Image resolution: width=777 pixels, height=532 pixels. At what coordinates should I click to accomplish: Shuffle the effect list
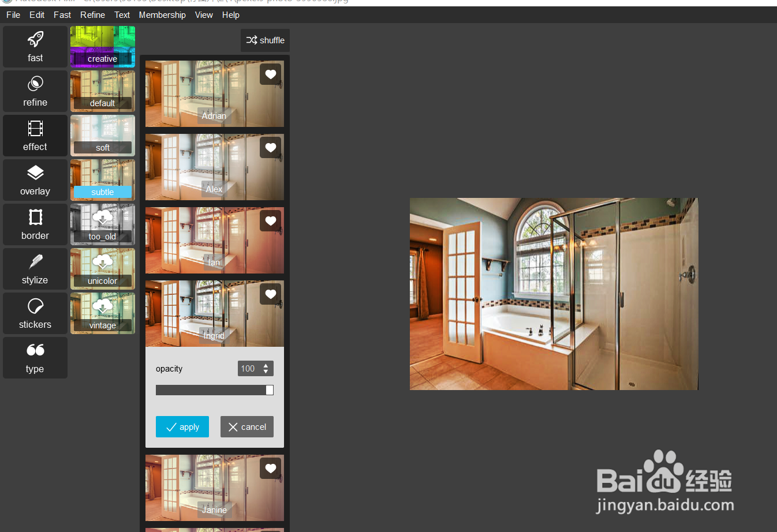pos(266,40)
